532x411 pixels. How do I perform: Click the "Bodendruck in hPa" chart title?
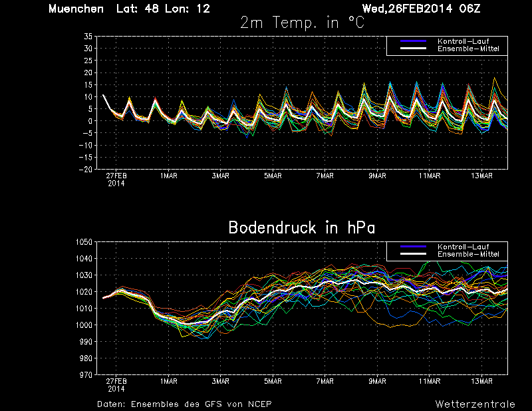click(302, 227)
